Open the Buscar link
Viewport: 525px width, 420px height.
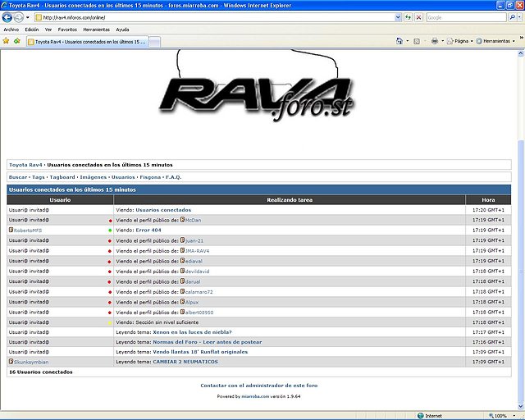[18, 177]
